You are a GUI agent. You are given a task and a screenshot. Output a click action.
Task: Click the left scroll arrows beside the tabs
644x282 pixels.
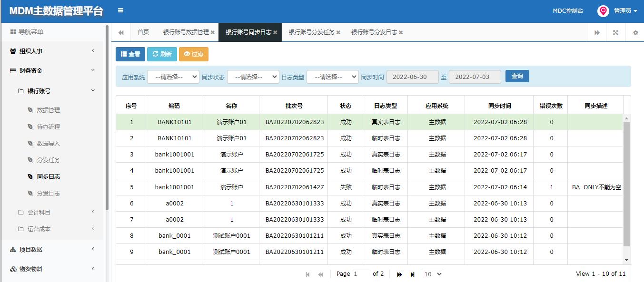pos(120,32)
